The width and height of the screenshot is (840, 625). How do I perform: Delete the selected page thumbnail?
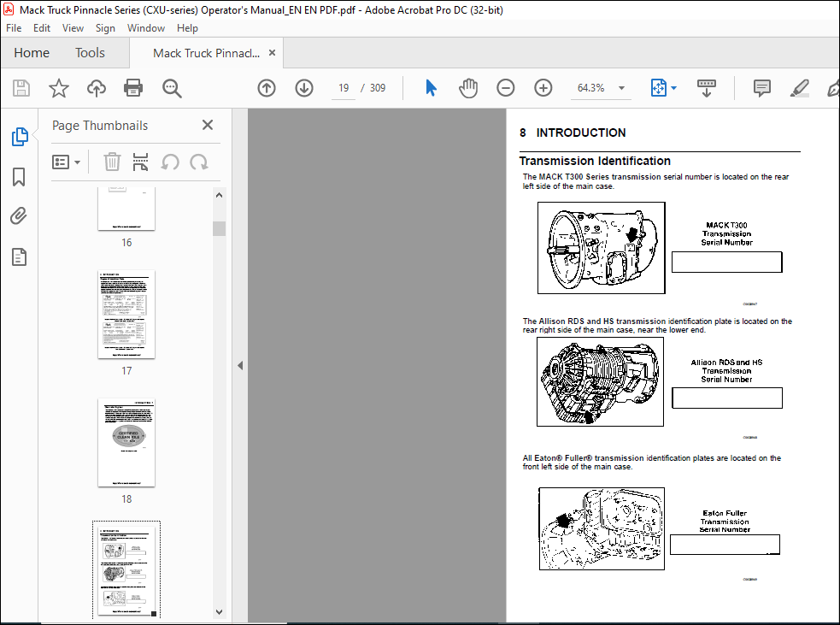[112, 162]
